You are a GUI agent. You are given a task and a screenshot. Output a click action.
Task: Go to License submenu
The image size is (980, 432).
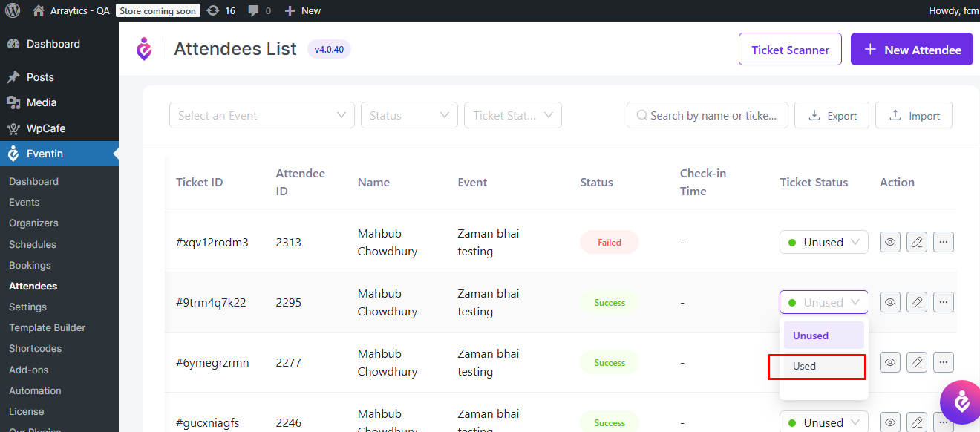pyautogui.click(x=26, y=411)
